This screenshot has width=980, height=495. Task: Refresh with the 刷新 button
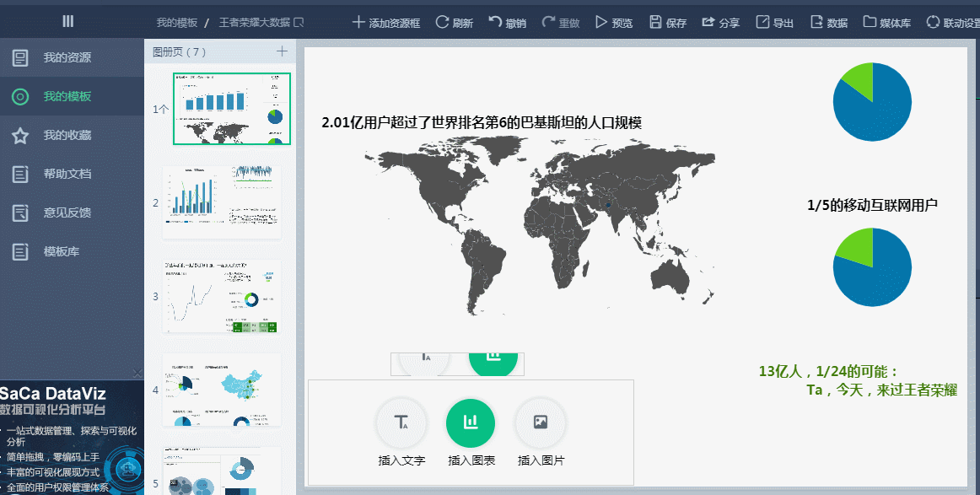pos(455,23)
